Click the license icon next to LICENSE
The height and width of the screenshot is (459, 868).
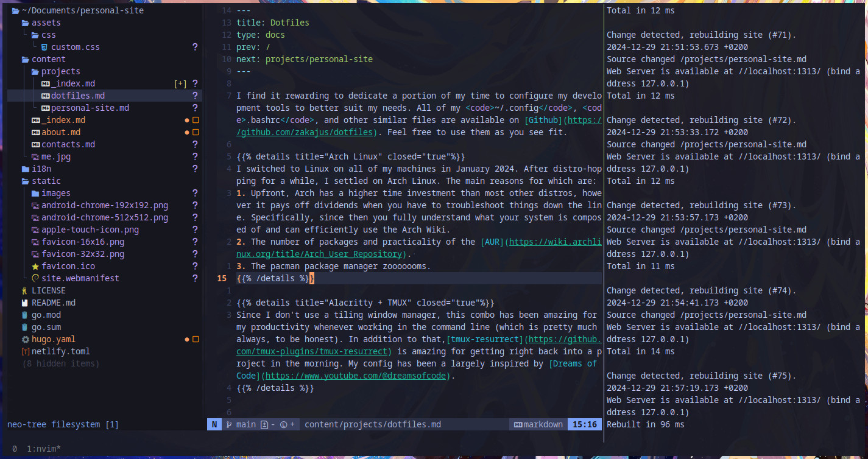[x=25, y=290]
